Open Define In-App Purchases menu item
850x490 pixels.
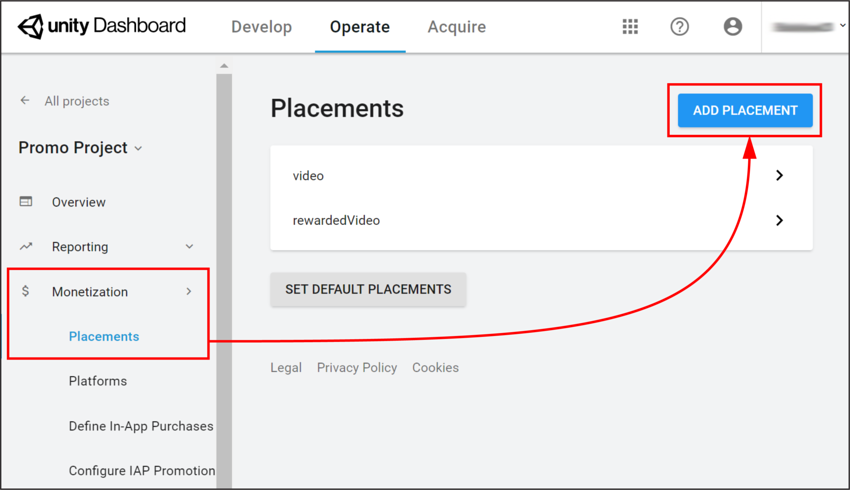pyautogui.click(x=141, y=426)
